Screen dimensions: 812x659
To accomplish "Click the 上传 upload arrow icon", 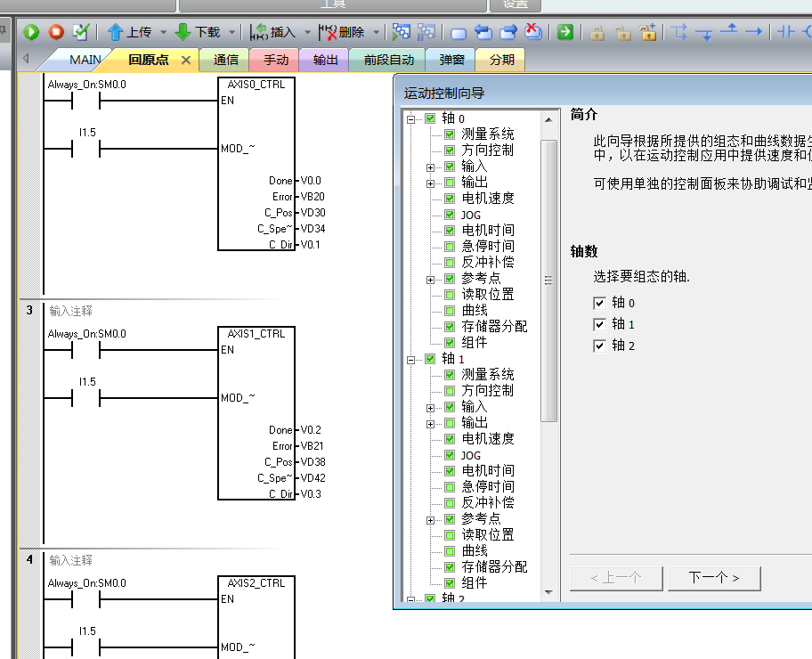I will click(x=115, y=32).
